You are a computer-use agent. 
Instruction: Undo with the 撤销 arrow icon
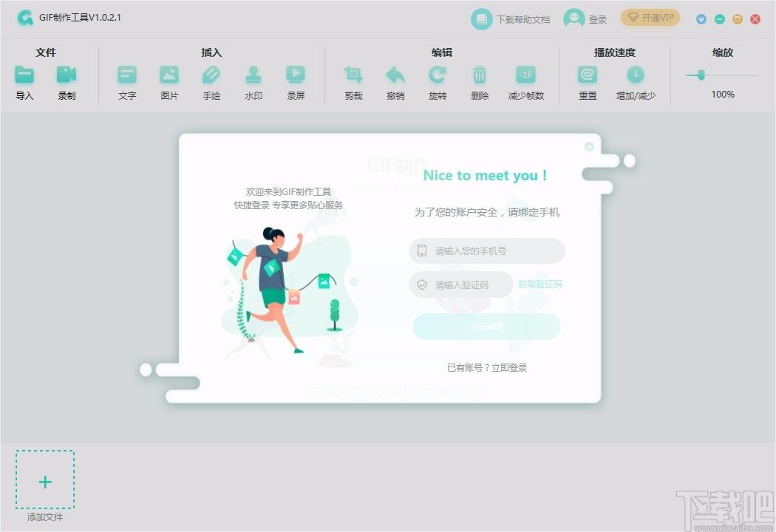395,75
